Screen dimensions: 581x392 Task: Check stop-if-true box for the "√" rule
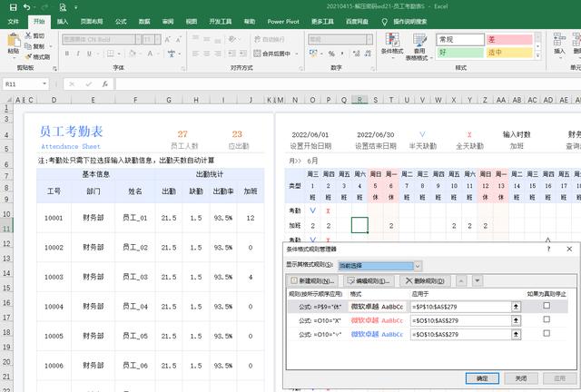click(x=546, y=334)
